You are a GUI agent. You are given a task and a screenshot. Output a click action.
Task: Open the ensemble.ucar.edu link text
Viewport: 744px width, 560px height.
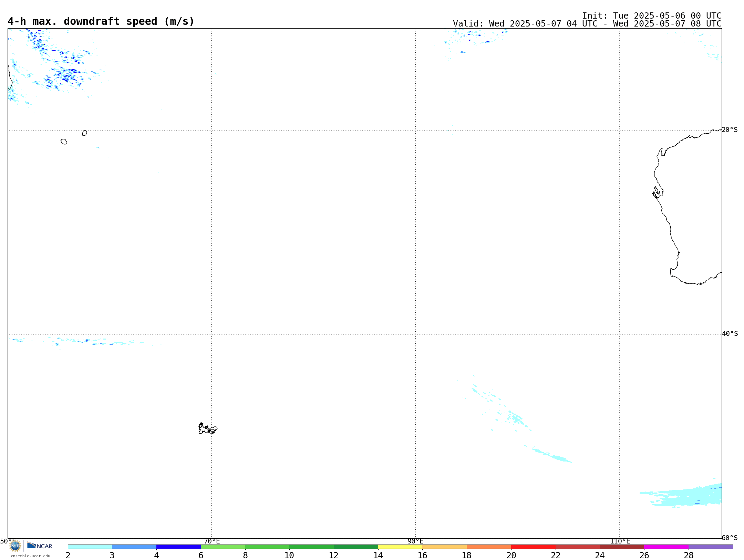(31, 556)
